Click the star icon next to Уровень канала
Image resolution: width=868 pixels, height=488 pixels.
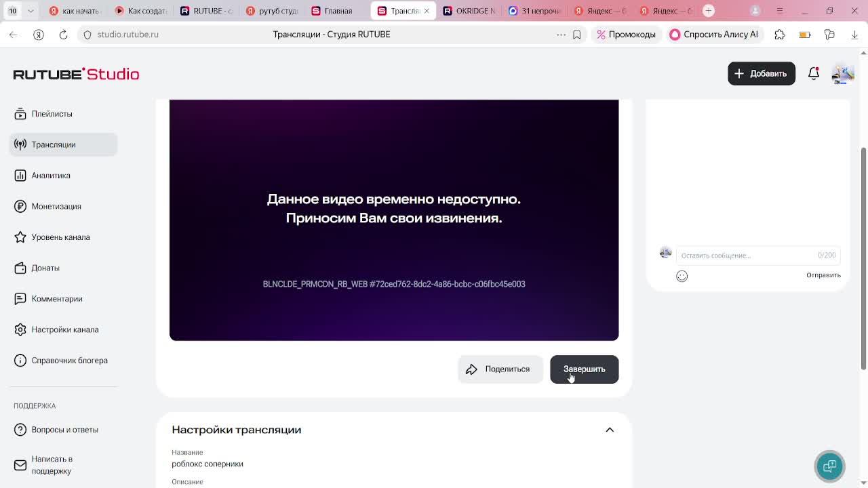20,237
